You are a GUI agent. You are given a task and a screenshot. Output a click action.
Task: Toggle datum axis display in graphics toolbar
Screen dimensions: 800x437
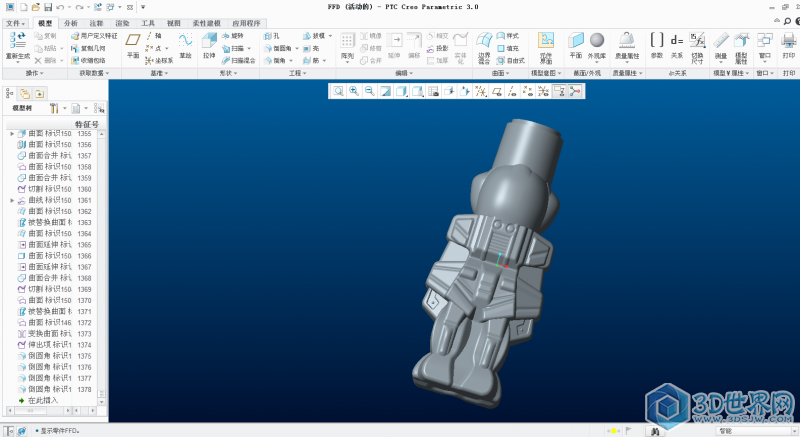[512, 91]
